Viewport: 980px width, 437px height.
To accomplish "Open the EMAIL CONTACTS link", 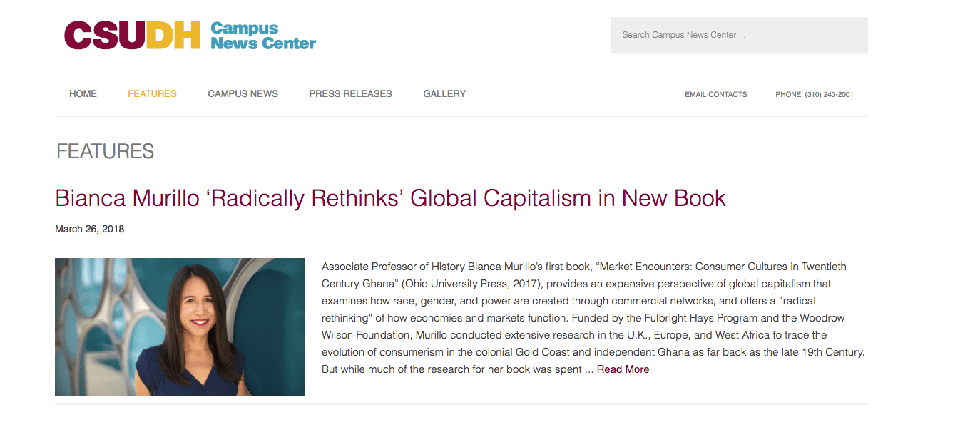I will point(715,94).
